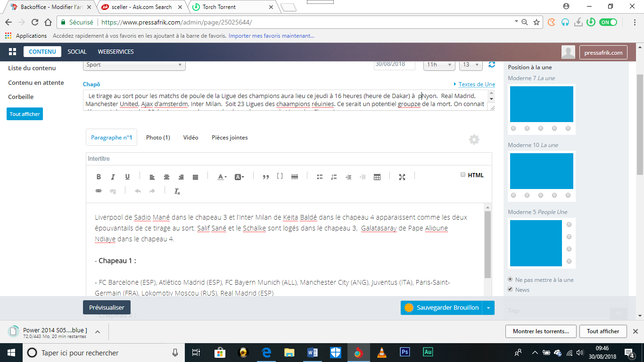Align paragraph text to the right

(181, 177)
